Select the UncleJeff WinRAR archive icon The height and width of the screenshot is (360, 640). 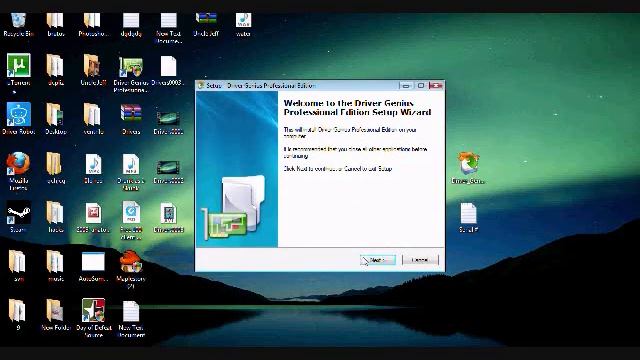coord(206,24)
